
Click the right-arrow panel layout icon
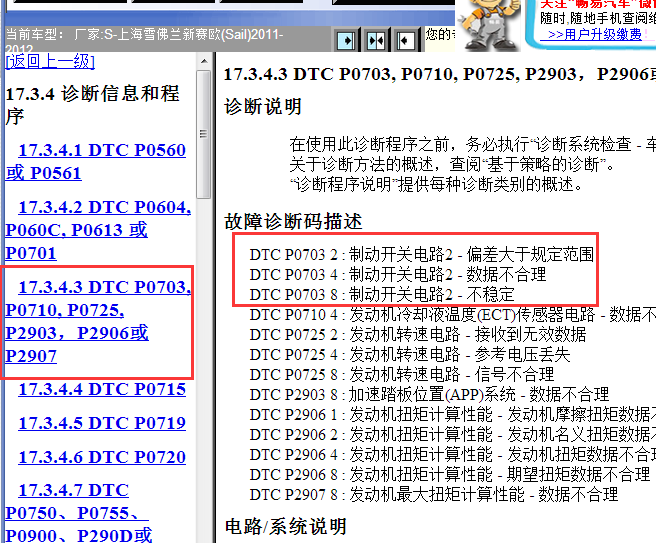coord(346,40)
